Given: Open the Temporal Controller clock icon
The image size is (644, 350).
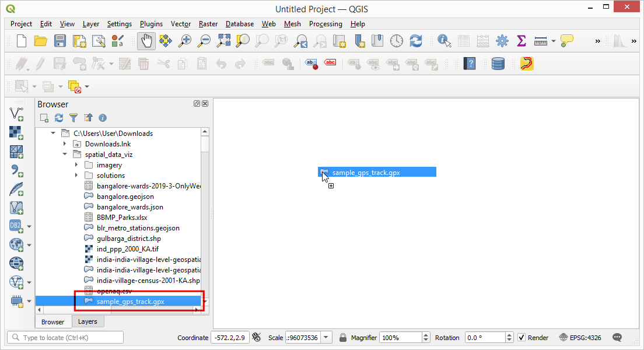Looking at the screenshot, I should click(x=396, y=41).
